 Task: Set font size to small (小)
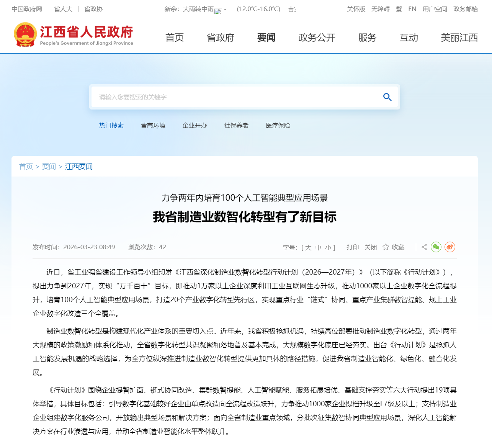click(328, 248)
